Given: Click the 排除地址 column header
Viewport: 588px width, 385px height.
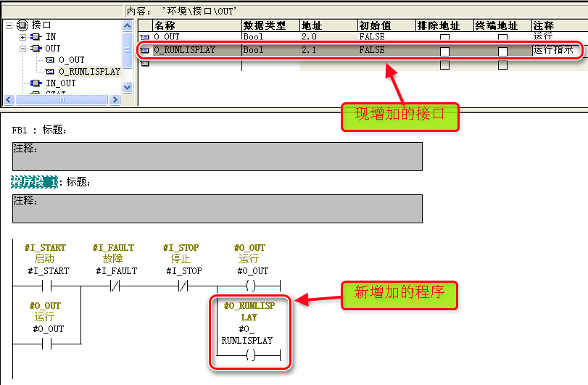Looking at the screenshot, I should (444, 25).
